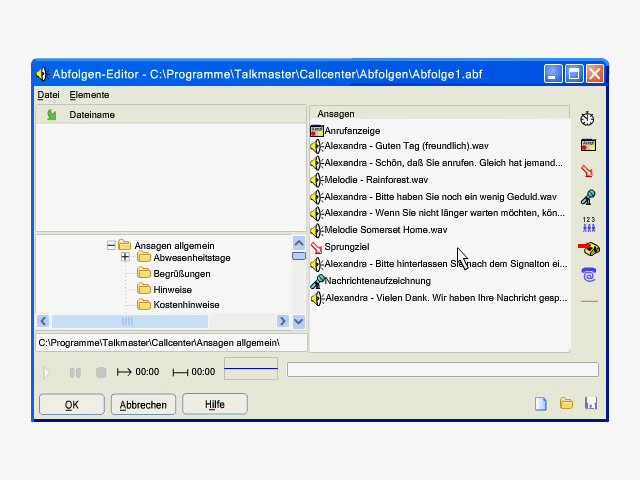The width and height of the screenshot is (640, 480).
Task: Save sequence with the floppy disk icon
Action: 591,404
